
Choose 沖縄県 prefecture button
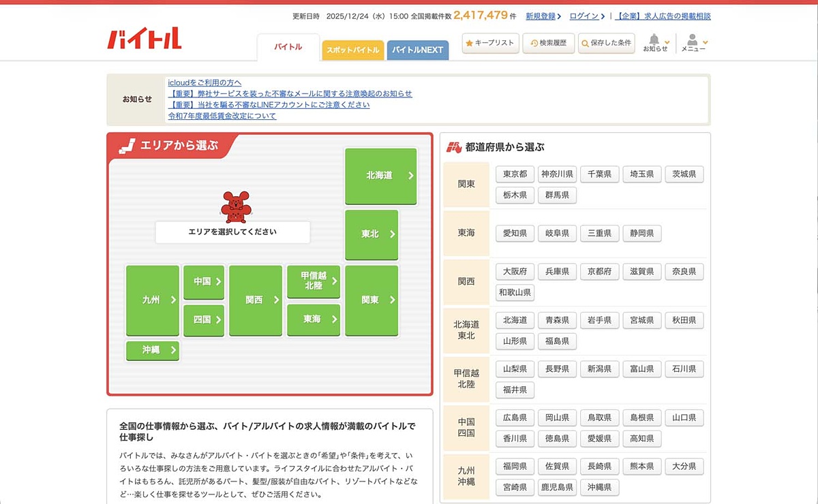click(599, 488)
